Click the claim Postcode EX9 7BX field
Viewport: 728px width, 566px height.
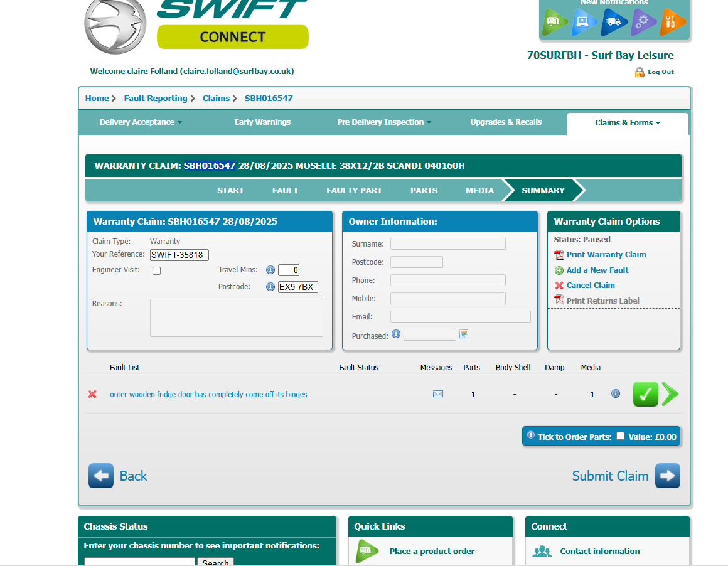pos(297,287)
